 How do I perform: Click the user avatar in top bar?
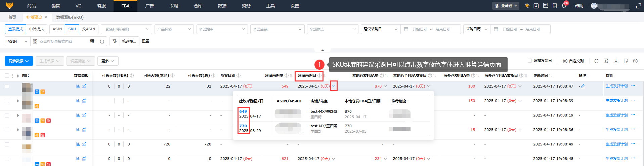(x=594, y=6)
